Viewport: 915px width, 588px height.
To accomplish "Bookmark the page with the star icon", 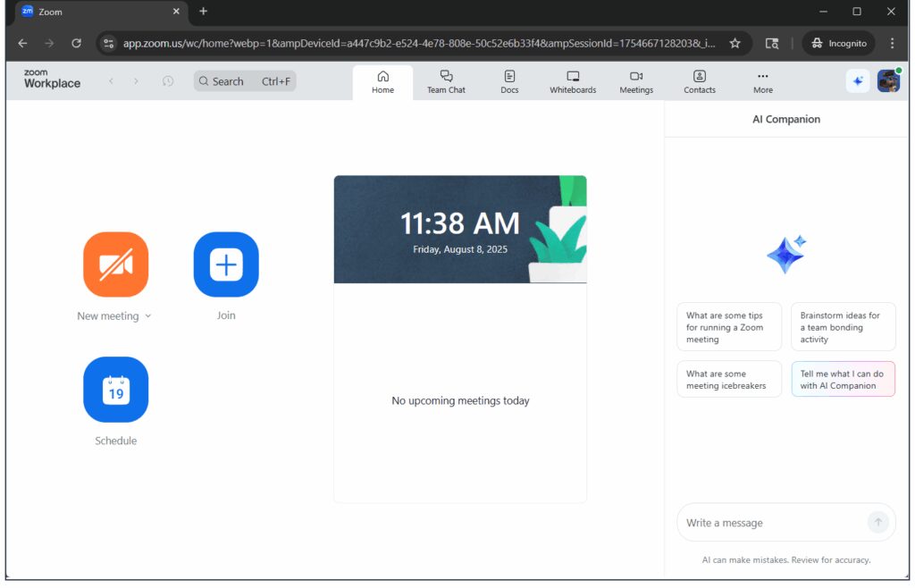I will click(734, 43).
